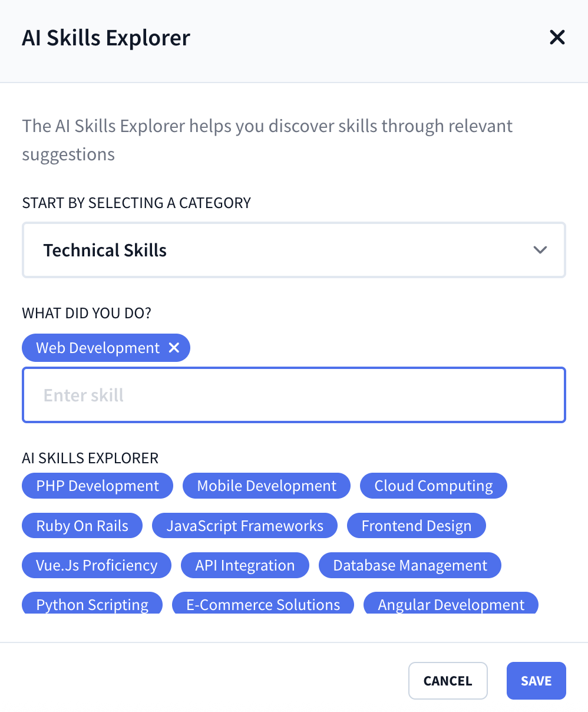Open the Technical Skills dropdown
The width and height of the screenshot is (588, 712).
(x=294, y=250)
